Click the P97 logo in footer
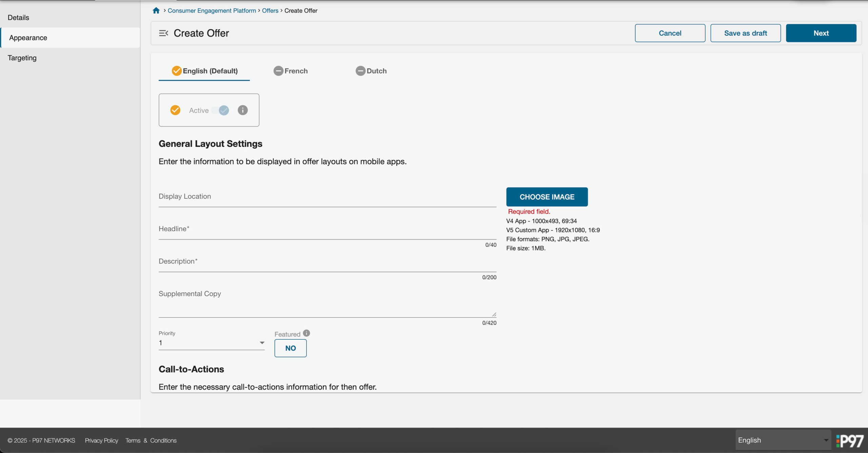Image resolution: width=868 pixels, height=453 pixels. click(x=849, y=440)
